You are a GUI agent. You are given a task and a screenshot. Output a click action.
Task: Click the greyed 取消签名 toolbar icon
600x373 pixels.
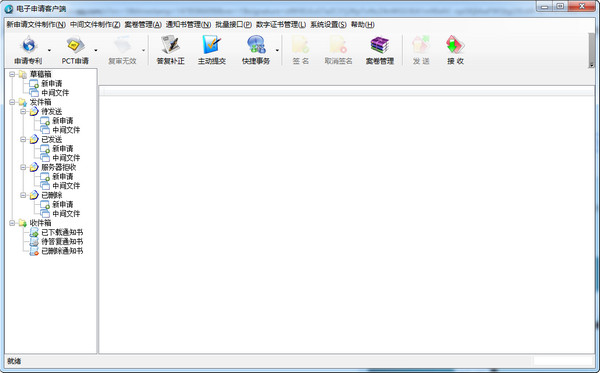coord(338,45)
